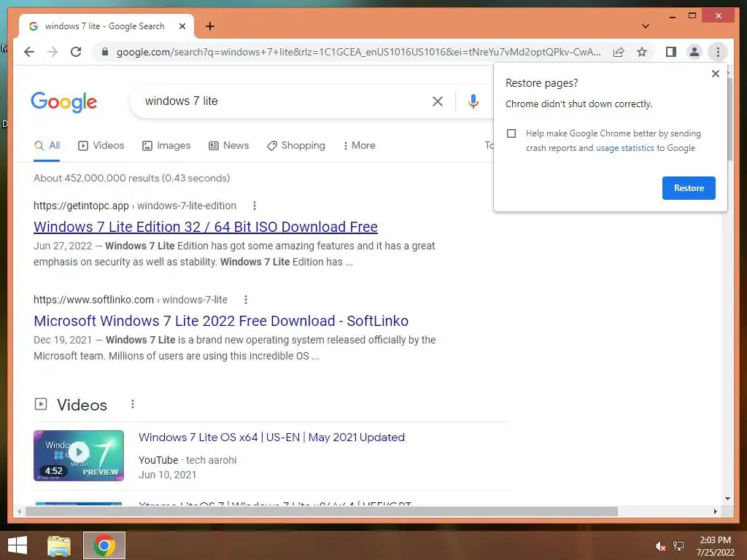Click the horizontal scrollbar thumb
The height and width of the screenshot is (560, 747).
point(322,511)
